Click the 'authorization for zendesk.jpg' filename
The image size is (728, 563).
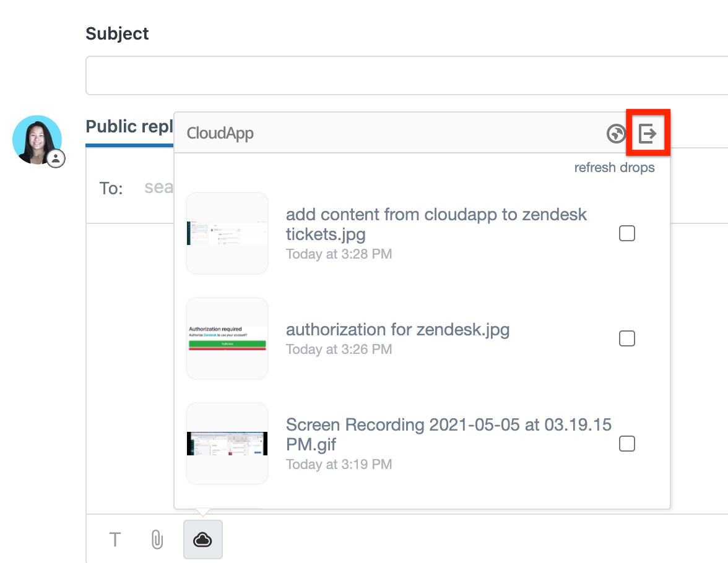pyautogui.click(x=397, y=330)
